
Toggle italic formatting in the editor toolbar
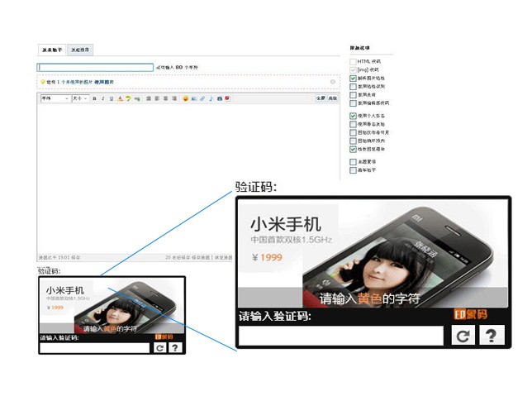(102, 98)
